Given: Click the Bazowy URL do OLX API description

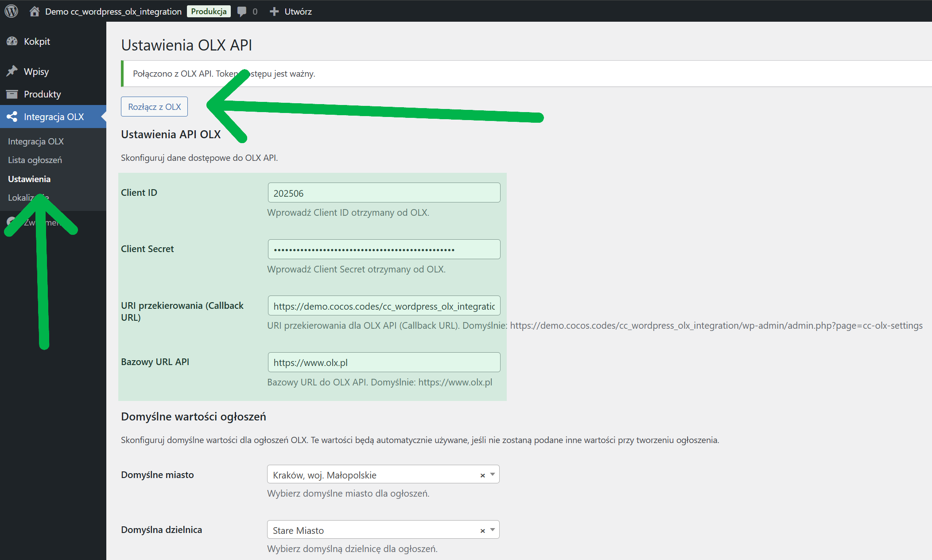Looking at the screenshot, I should coord(380,382).
